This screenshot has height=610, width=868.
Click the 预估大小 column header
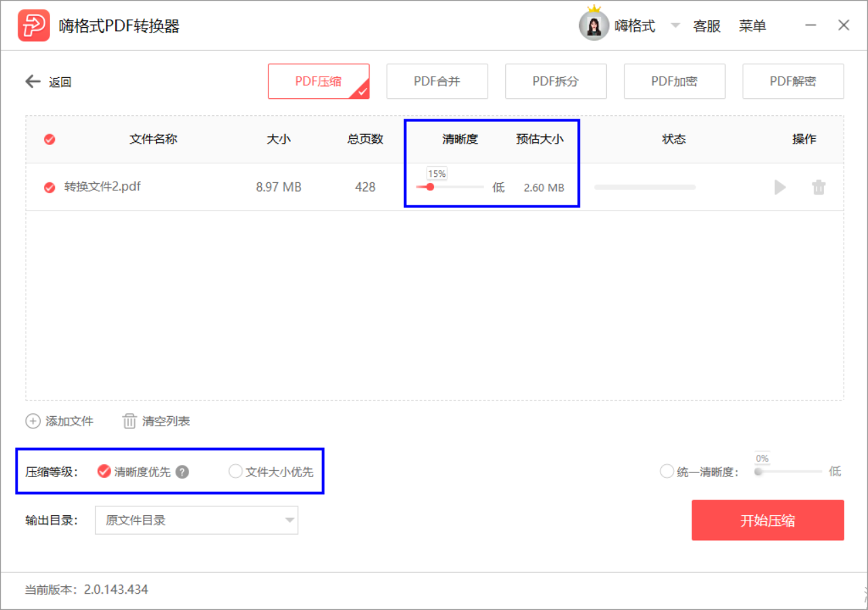(x=540, y=139)
